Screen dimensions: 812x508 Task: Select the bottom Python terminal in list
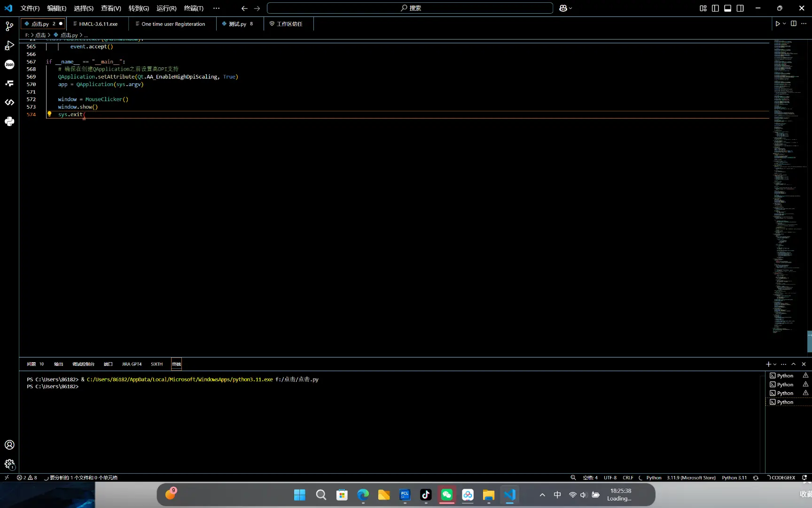(x=788, y=402)
